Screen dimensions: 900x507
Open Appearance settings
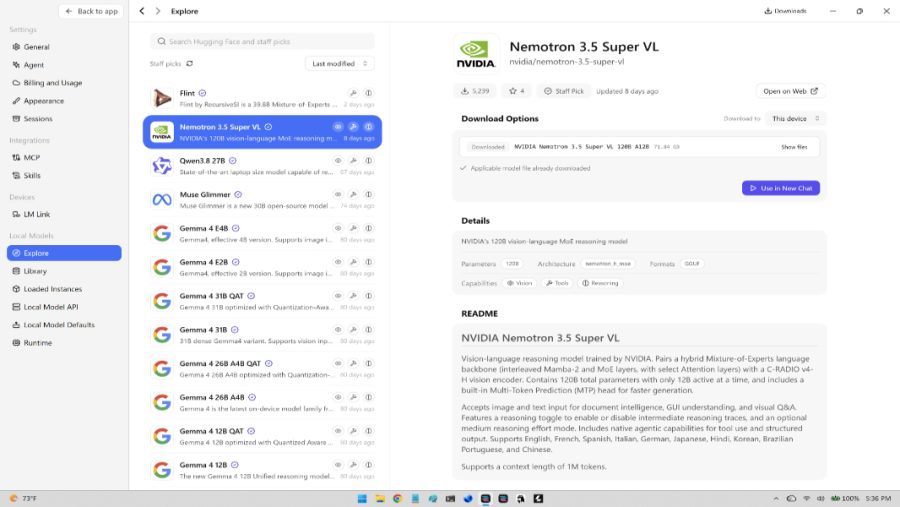click(44, 100)
